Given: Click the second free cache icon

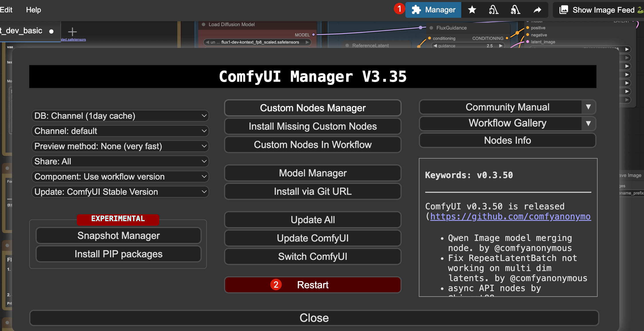Looking at the screenshot, I should tap(515, 10).
